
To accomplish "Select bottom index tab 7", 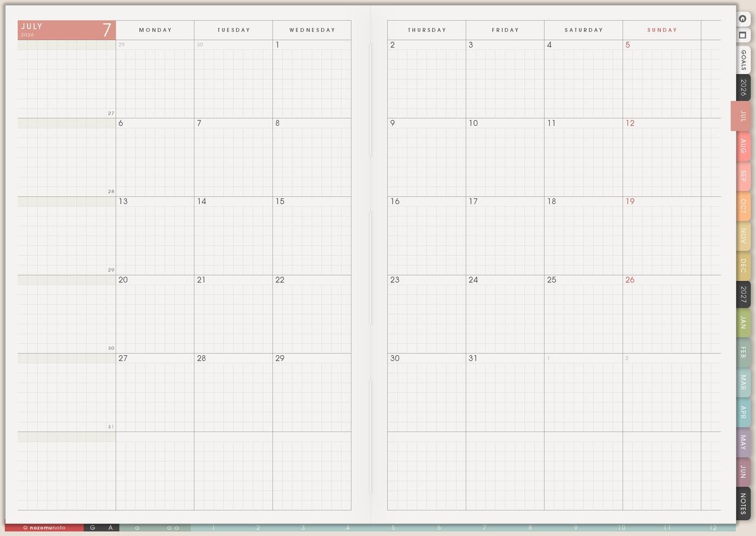I will [484, 527].
